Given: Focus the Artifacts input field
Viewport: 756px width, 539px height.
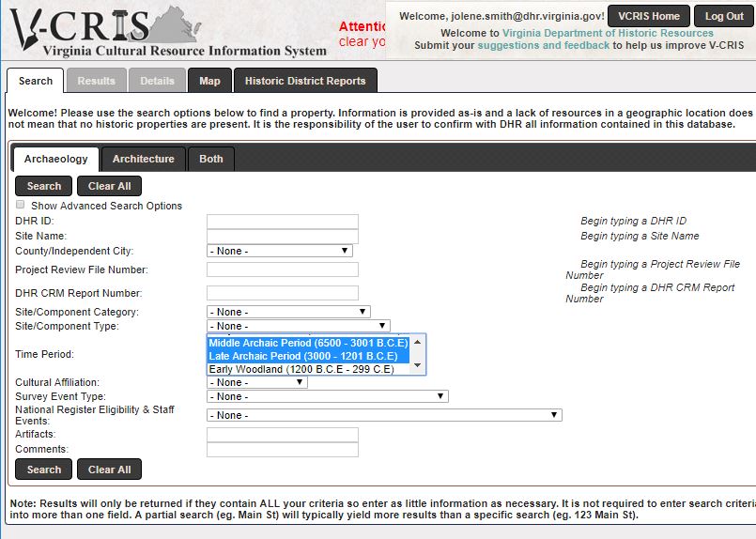Looking at the screenshot, I should [x=283, y=435].
